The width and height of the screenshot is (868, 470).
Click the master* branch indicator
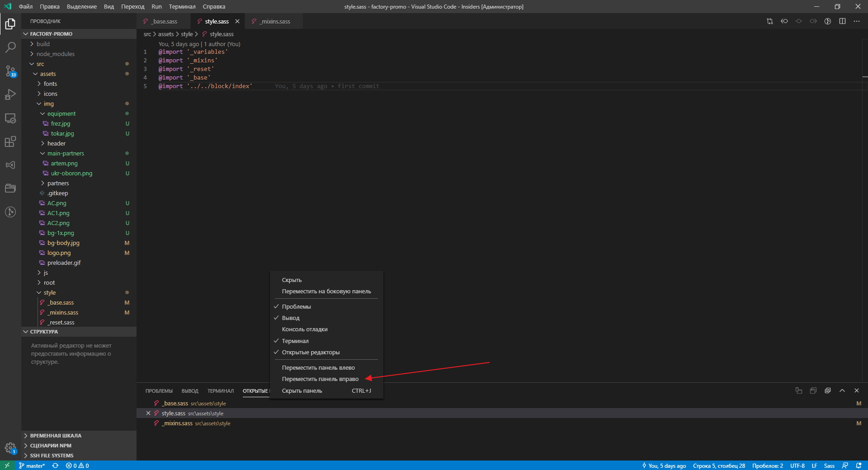coord(32,465)
